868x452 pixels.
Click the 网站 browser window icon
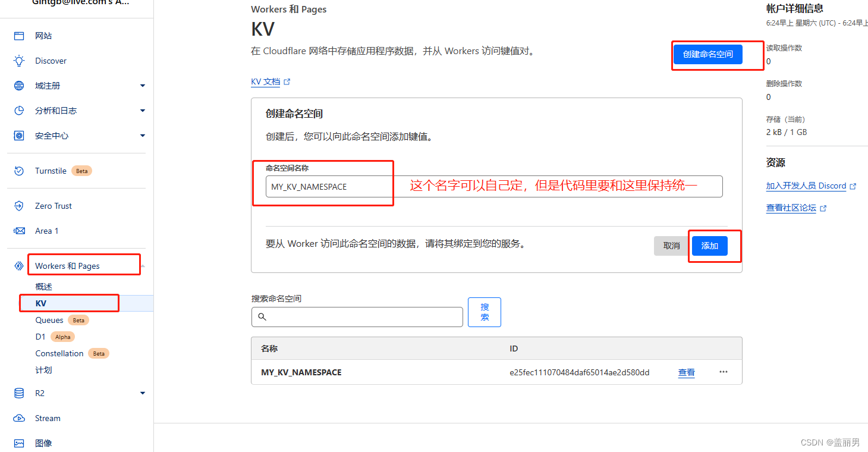[x=19, y=36]
